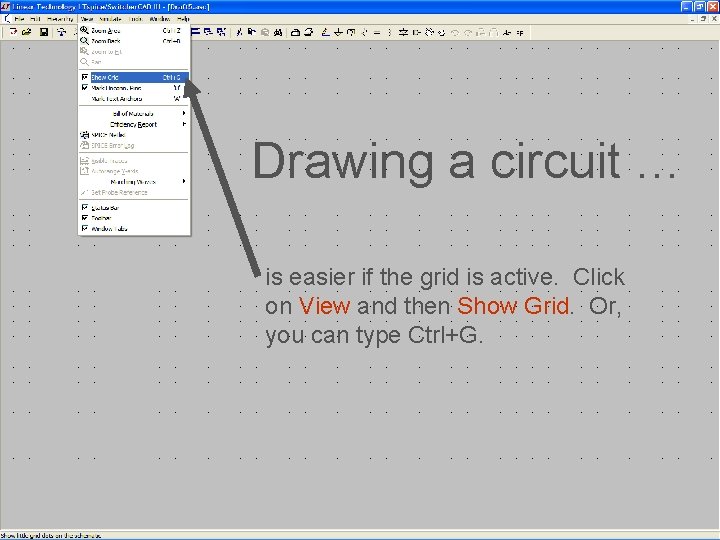Select the Cut scissors tool
The height and width of the screenshot is (540, 720).
[x=239, y=32]
